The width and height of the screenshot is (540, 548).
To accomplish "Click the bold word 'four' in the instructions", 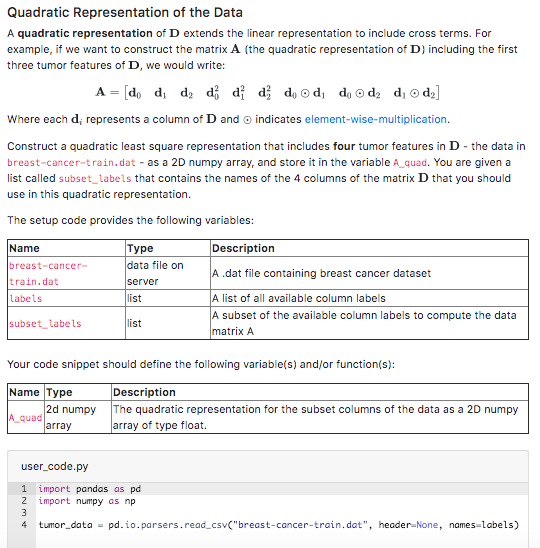I will tap(344, 146).
